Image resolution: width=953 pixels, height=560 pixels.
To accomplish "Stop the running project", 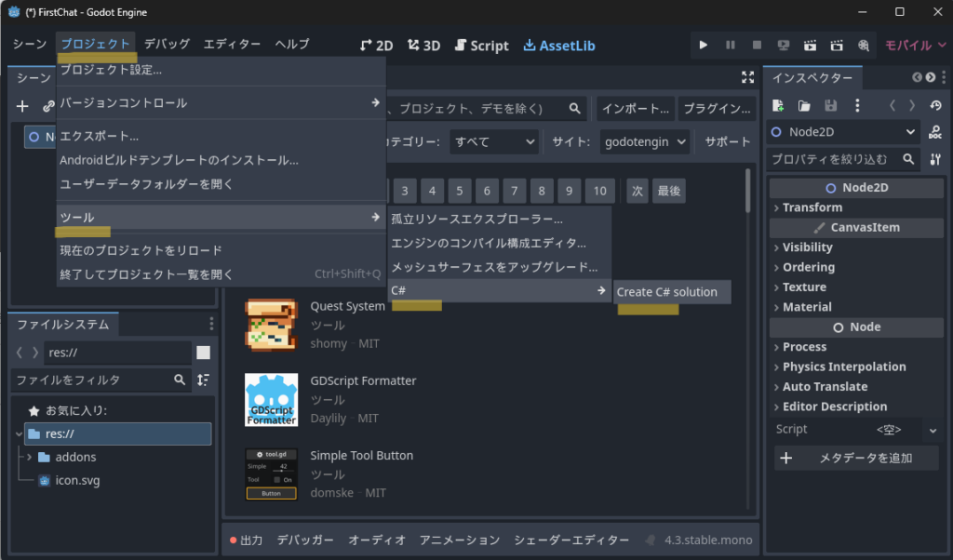I will click(757, 45).
